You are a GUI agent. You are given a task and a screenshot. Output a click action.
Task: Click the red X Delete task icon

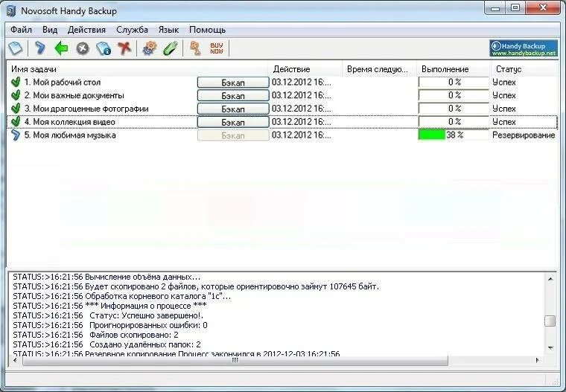pos(124,48)
